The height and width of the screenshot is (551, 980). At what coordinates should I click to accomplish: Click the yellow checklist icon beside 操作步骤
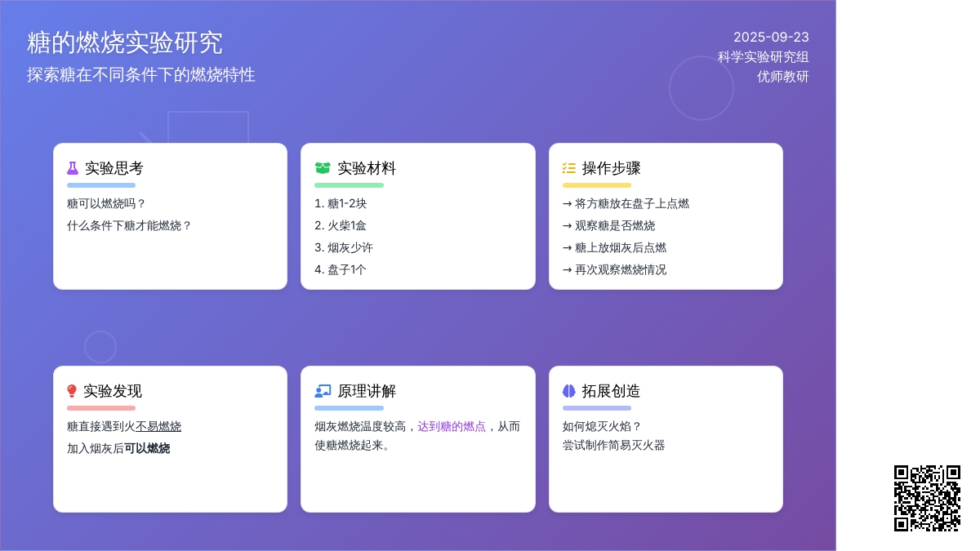pyautogui.click(x=569, y=168)
